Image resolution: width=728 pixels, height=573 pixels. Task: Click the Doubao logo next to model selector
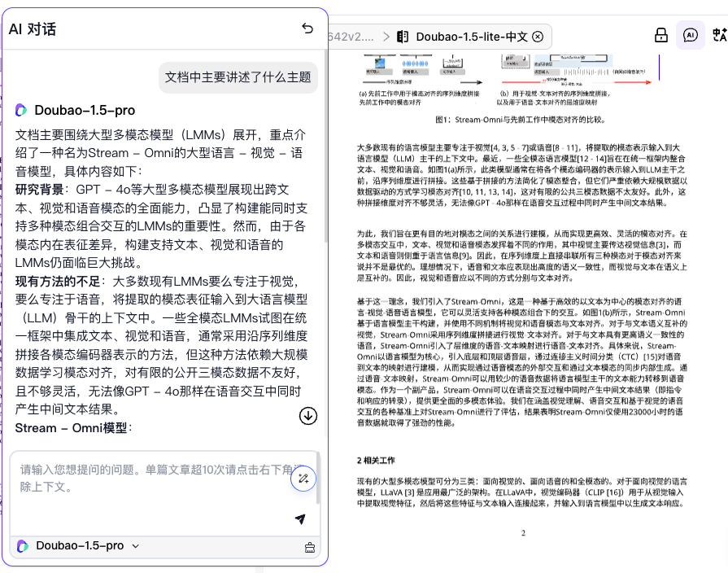coord(22,546)
